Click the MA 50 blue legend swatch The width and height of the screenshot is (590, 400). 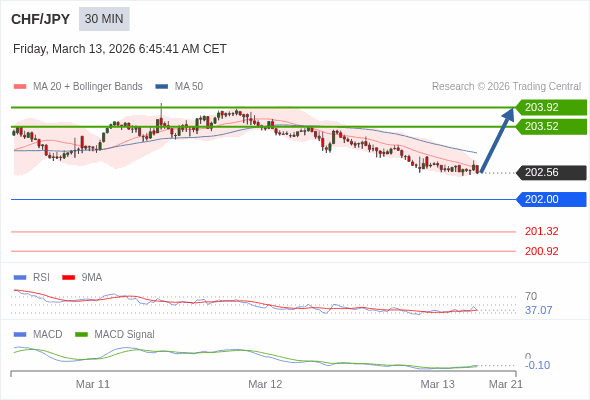click(162, 87)
